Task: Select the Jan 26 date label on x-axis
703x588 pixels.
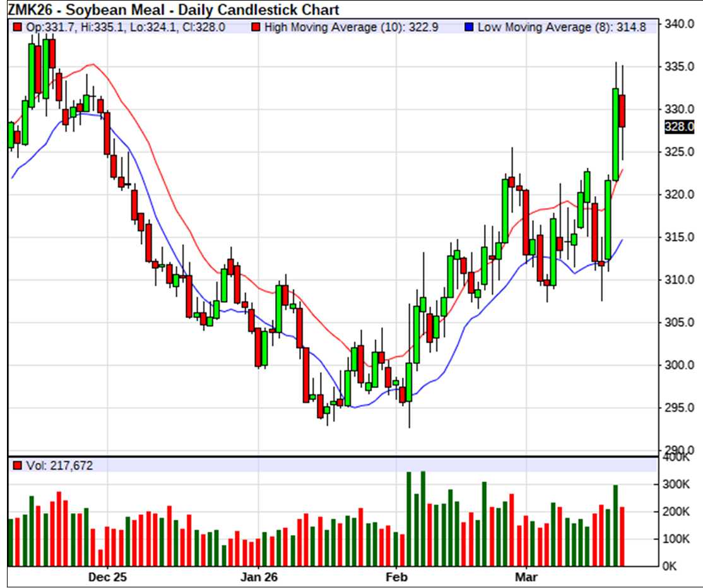Action: tap(259, 577)
